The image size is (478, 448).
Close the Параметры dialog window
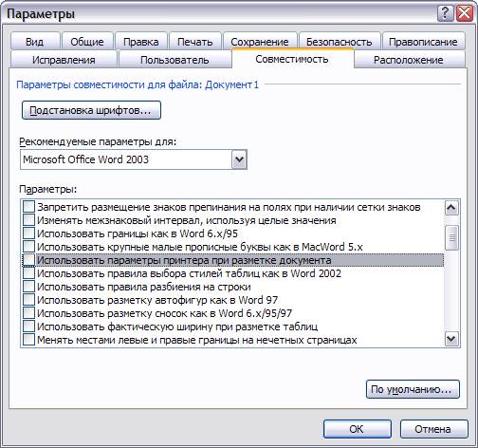click(465, 13)
